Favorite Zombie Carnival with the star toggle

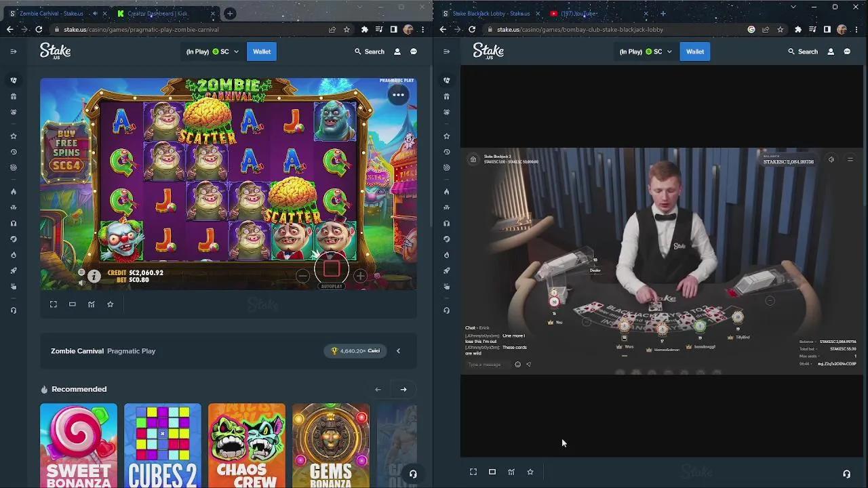point(111,304)
